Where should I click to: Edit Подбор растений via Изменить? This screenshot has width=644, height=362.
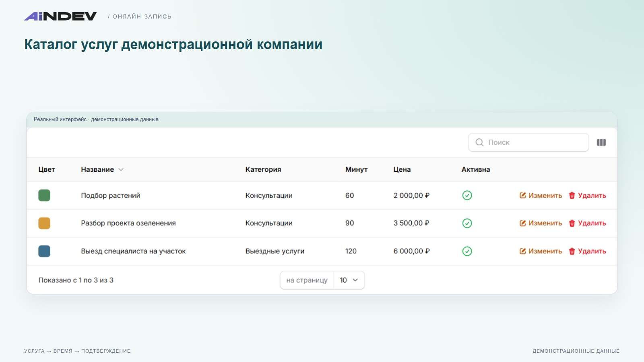tap(541, 195)
